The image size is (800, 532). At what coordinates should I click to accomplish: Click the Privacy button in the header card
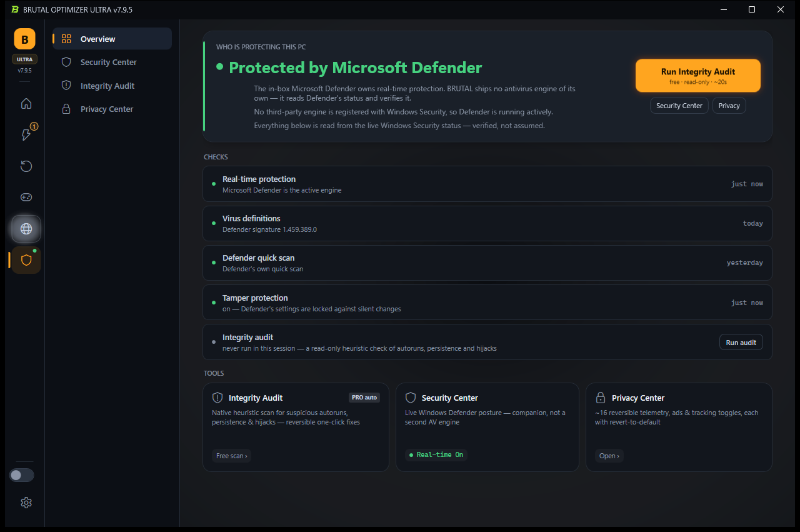click(x=729, y=106)
